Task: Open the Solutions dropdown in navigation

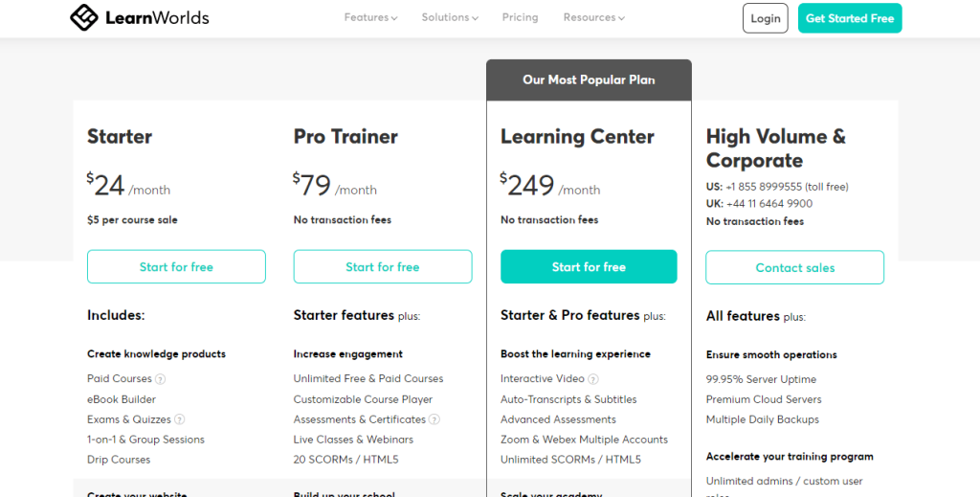Action: point(450,17)
